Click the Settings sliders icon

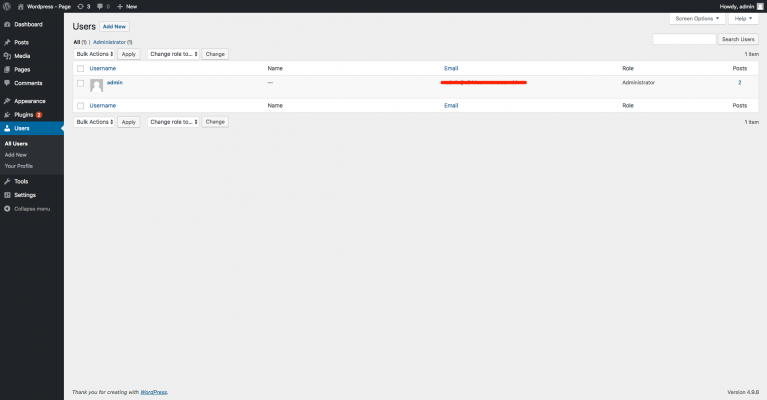(x=7, y=195)
